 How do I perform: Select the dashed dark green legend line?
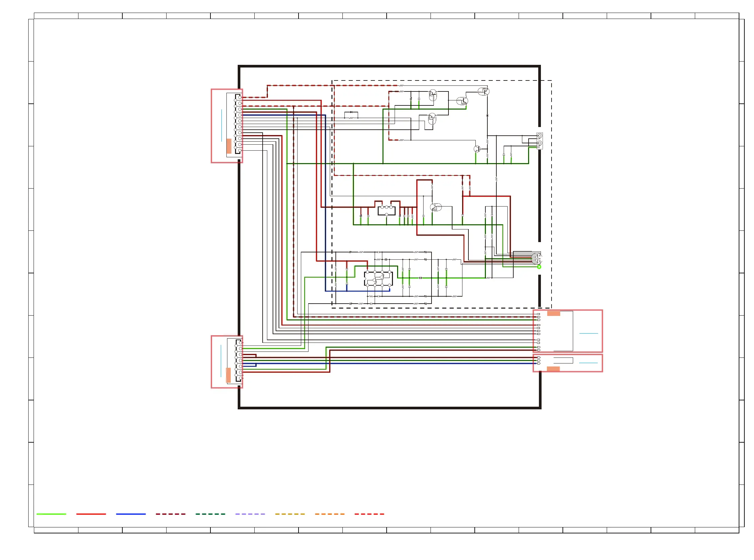[x=210, y=514]
